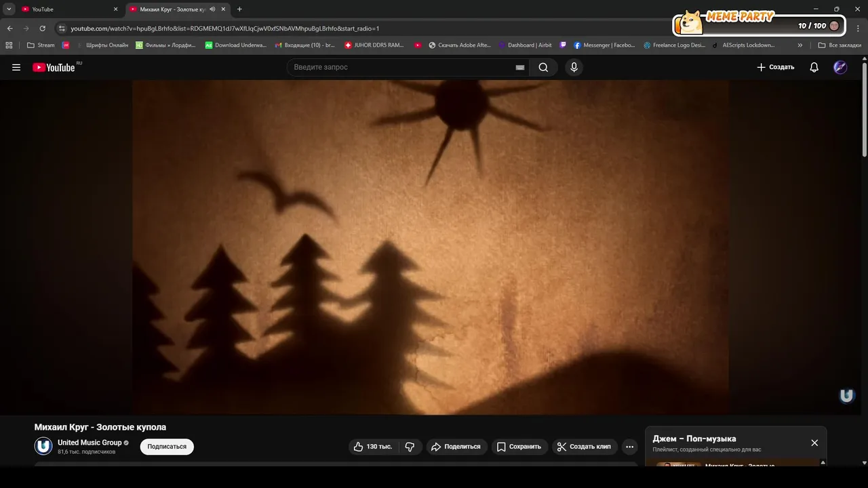The height and width of the screenshot is (488, 868).
Task: Click the video title Михаил Круг - Золотые купола
Action: point(100,427)
